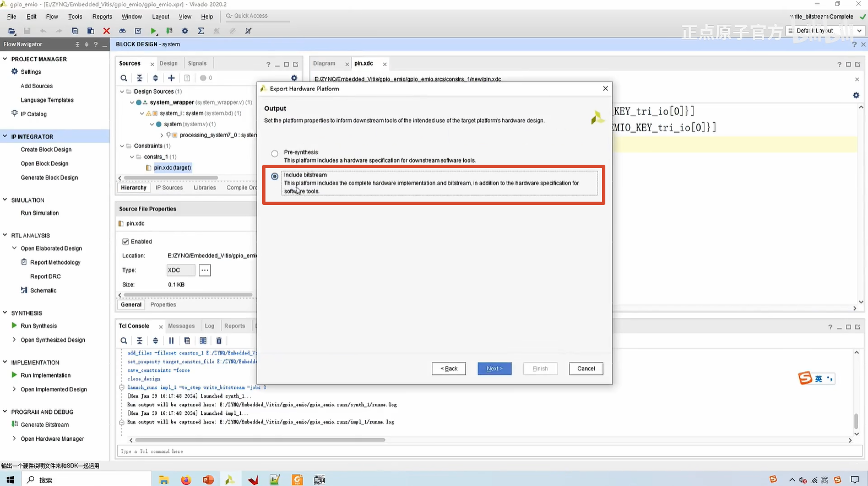Open File Explorer from taskbar
The image size is (868, 486).
164,479
